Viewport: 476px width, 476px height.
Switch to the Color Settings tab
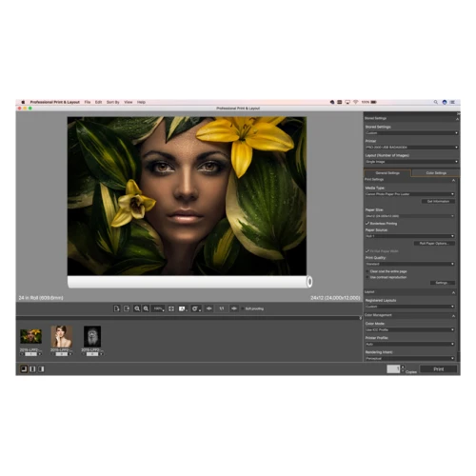[436, 173]
